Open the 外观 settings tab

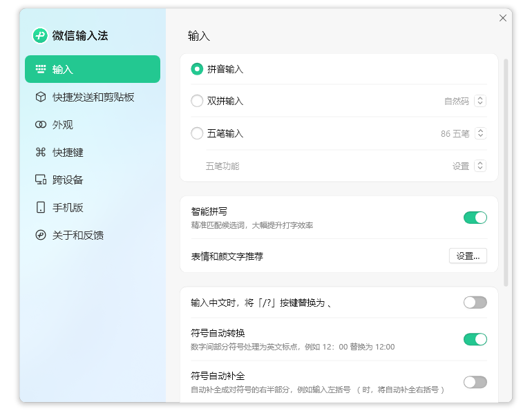[x=63, y=125]
